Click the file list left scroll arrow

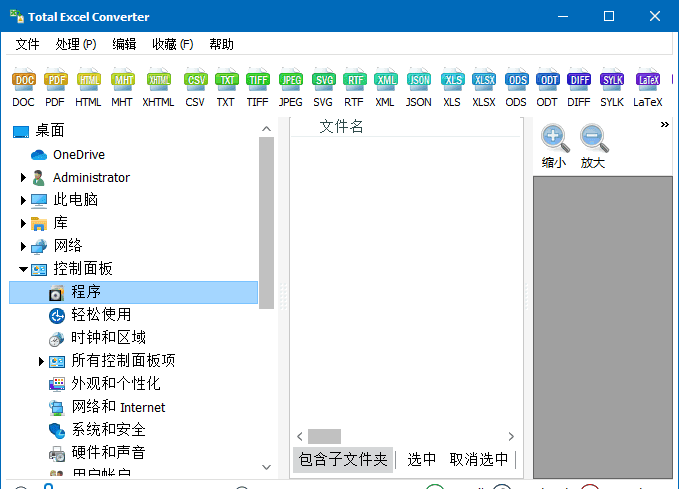(300, 436)
